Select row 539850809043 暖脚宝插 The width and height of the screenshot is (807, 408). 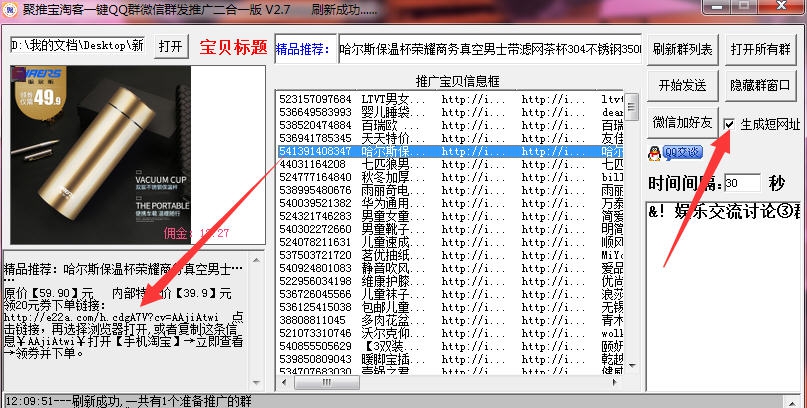click(450, 359)
